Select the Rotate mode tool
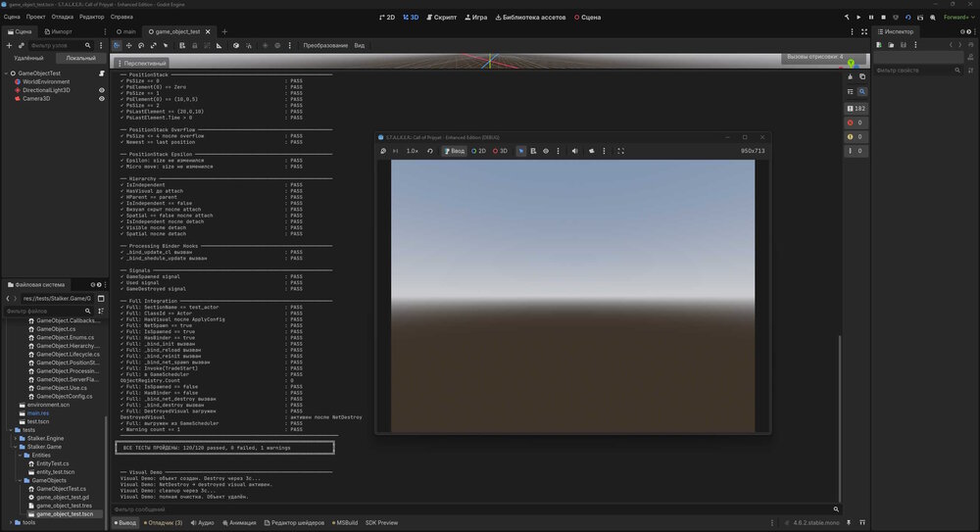Viewport: 980px width, 532px height. [x=141, y=46]
